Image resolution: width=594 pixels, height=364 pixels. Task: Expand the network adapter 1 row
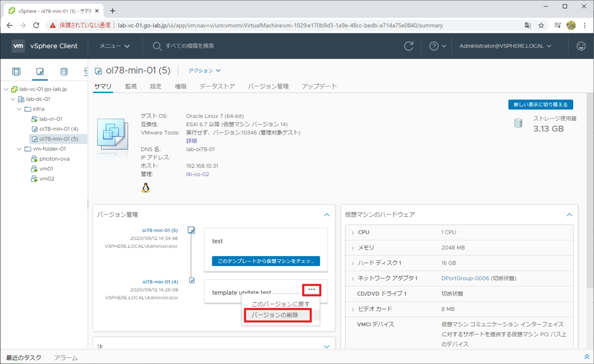[353, 278]
